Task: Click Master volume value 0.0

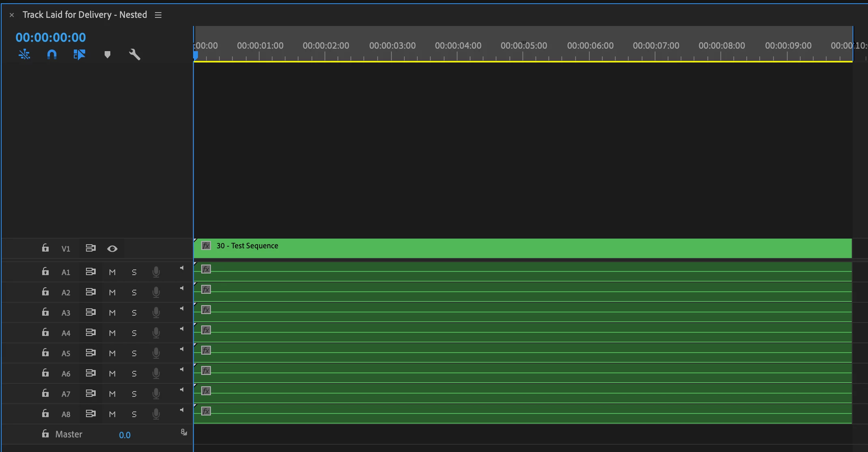Action: [125, 435]
